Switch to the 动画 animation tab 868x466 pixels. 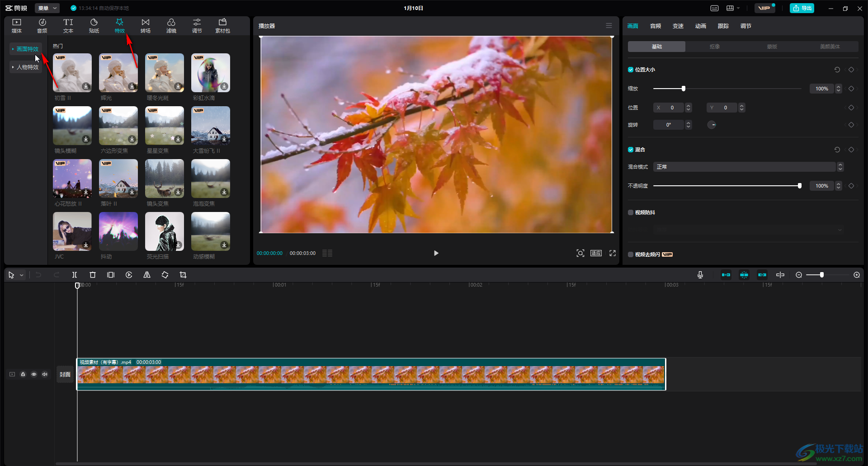point(701,26)
